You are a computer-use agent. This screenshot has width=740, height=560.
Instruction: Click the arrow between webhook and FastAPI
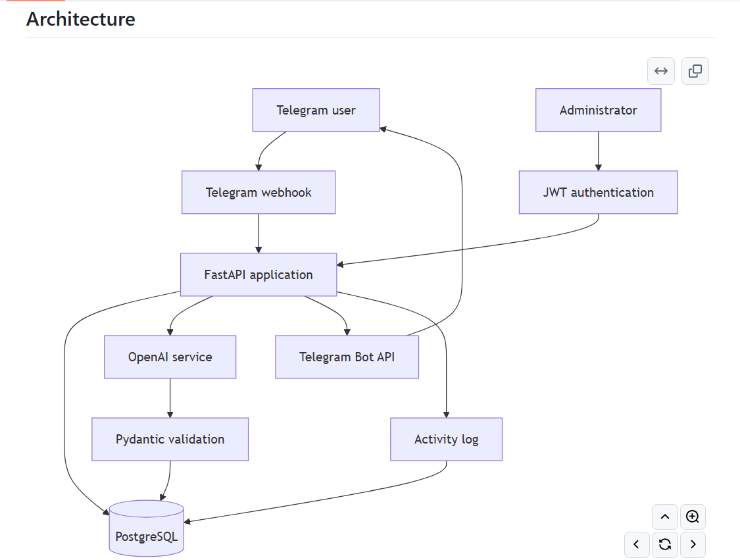pos(258,233)
